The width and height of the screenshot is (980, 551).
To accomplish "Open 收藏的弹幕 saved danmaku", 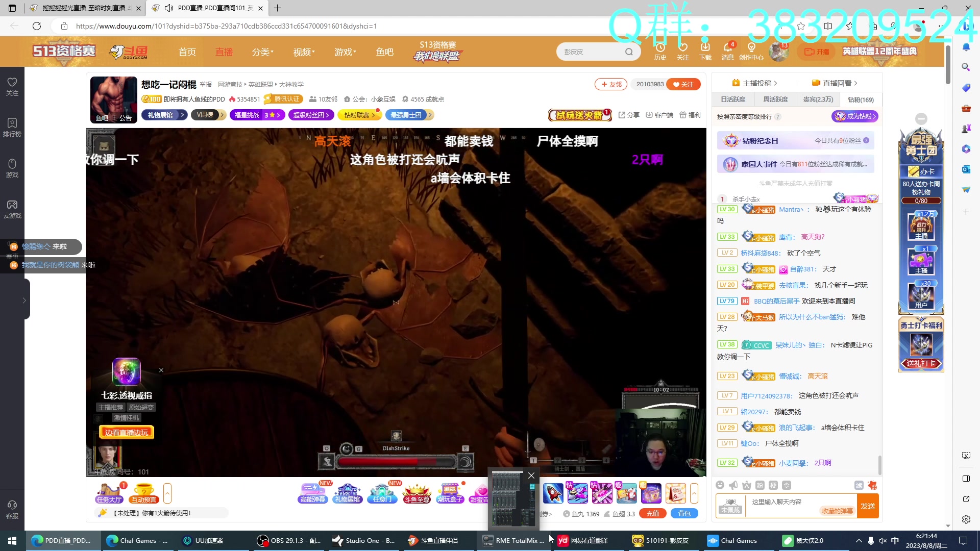I will pyautogui.click(x=837, y=511).
